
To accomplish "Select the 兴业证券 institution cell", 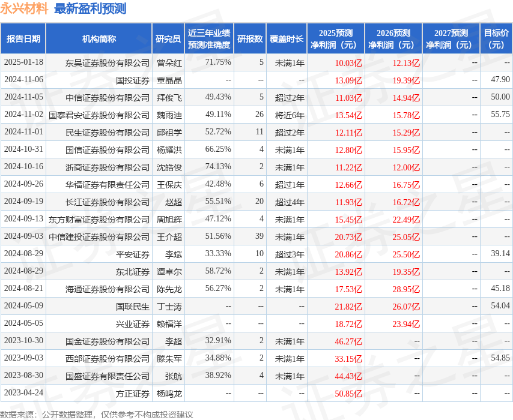I will (133, 323).
